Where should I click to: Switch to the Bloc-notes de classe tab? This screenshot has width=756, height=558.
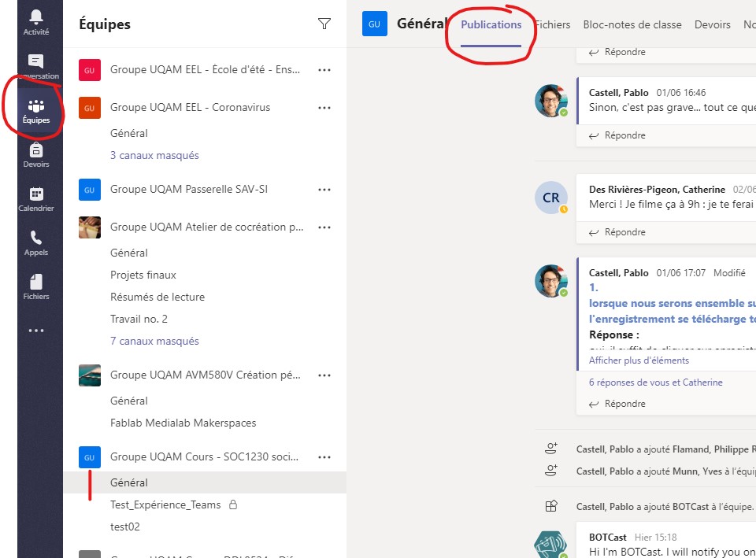click(632, 25)
